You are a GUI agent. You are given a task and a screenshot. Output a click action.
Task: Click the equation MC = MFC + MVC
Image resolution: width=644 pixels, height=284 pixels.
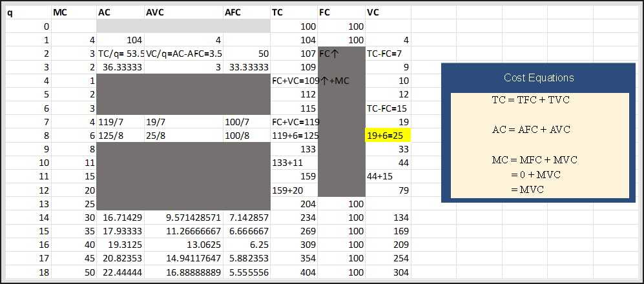pos(534,159)
